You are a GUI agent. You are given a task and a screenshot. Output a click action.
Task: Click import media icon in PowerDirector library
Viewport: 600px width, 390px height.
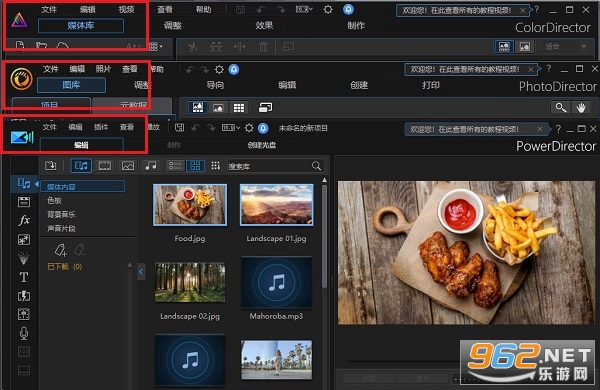tap(51, 166)
